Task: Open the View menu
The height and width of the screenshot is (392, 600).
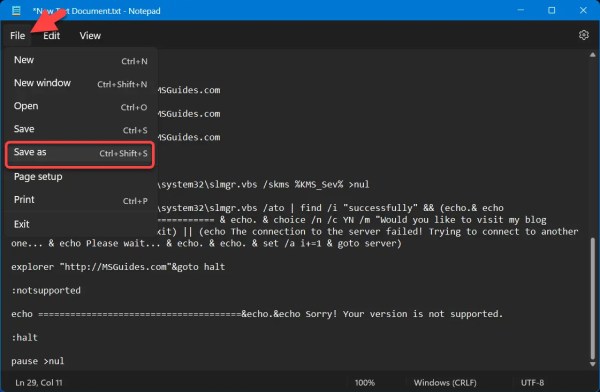Action: click(x=90, y=36)
